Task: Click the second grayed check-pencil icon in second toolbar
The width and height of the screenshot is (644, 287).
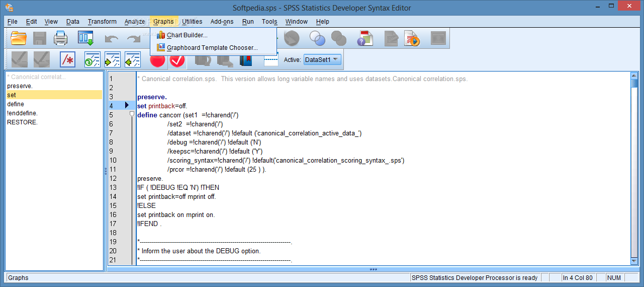Action: click(x=41, y=60)
